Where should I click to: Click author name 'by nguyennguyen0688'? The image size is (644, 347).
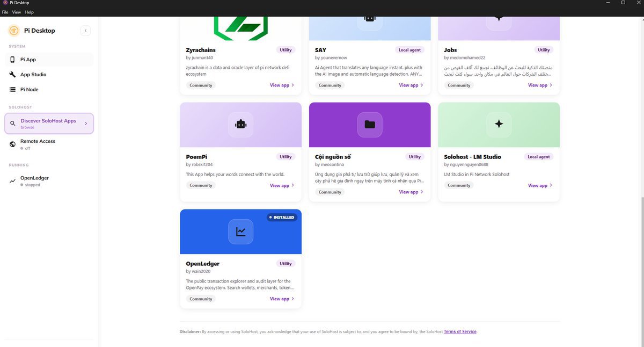pos(466,164)
